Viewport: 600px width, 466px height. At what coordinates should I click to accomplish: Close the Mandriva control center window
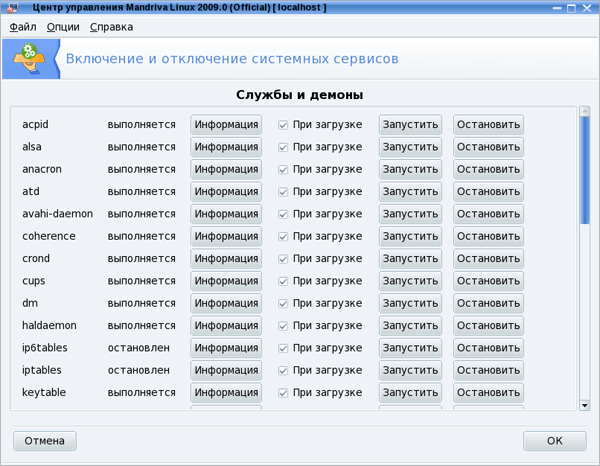point(587,8)
